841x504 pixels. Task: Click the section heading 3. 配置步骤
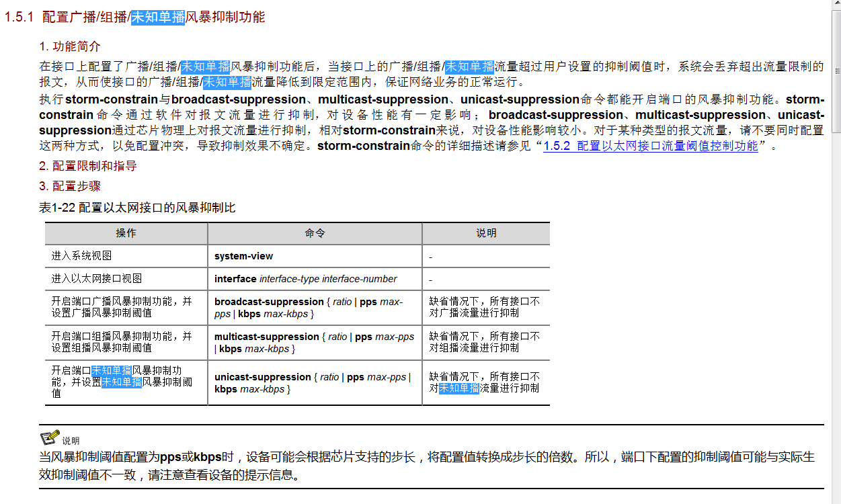pos(70,186)
